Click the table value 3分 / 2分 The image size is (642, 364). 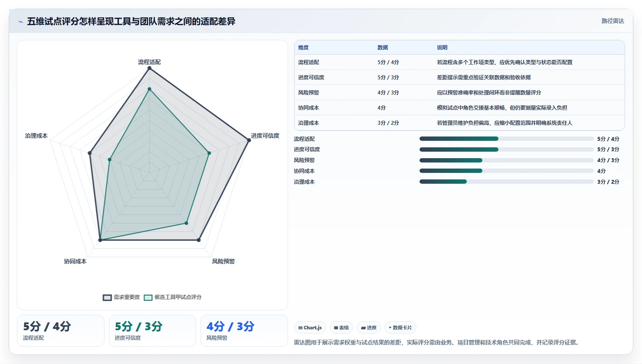388,123
